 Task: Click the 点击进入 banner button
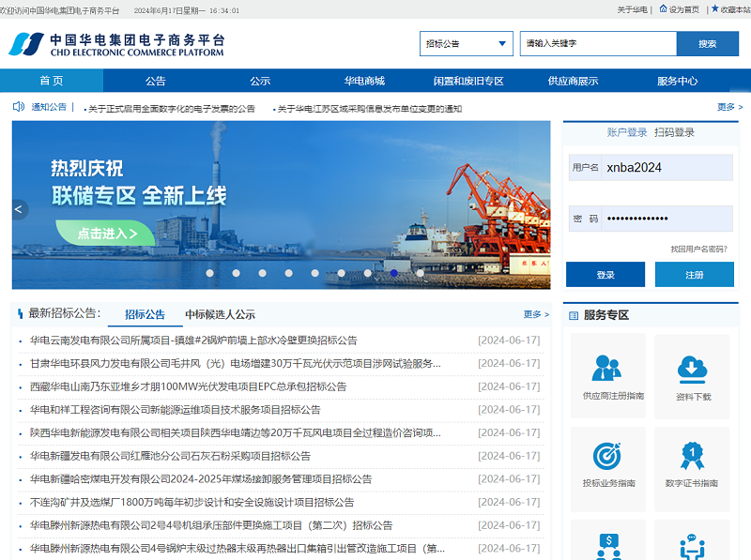[x=105, y=233]
